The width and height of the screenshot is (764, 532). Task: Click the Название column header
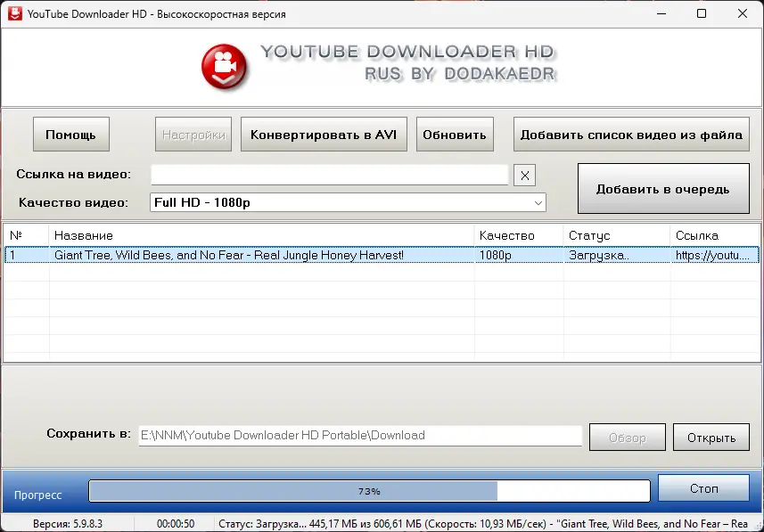coord(262,236)
